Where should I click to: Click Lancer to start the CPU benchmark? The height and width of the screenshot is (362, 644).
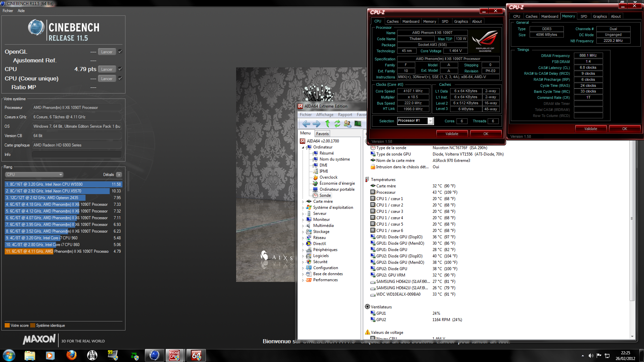pyautogui.click(x=107, y=69)
